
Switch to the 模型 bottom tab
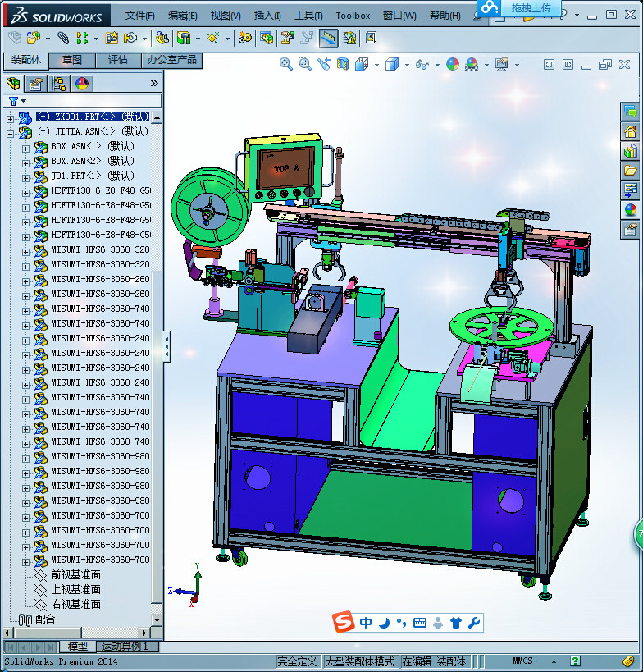click(78, 647)
